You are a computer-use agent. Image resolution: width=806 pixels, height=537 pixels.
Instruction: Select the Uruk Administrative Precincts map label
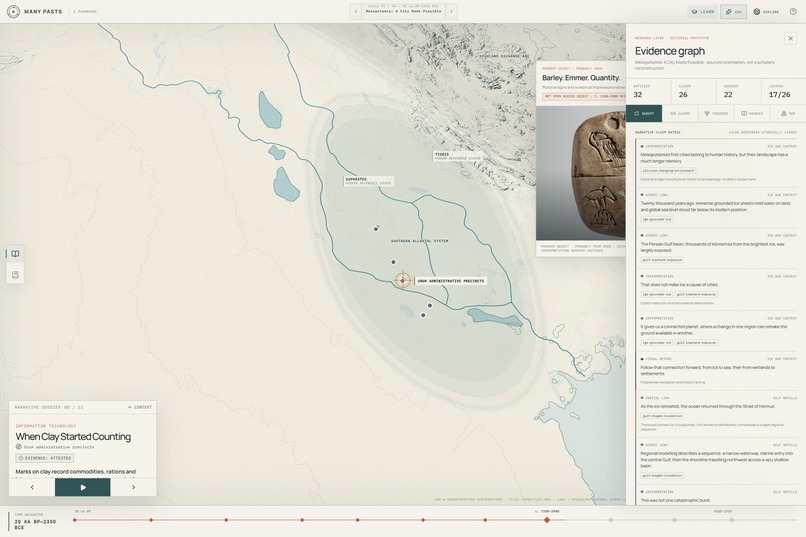tap(450, 281)
